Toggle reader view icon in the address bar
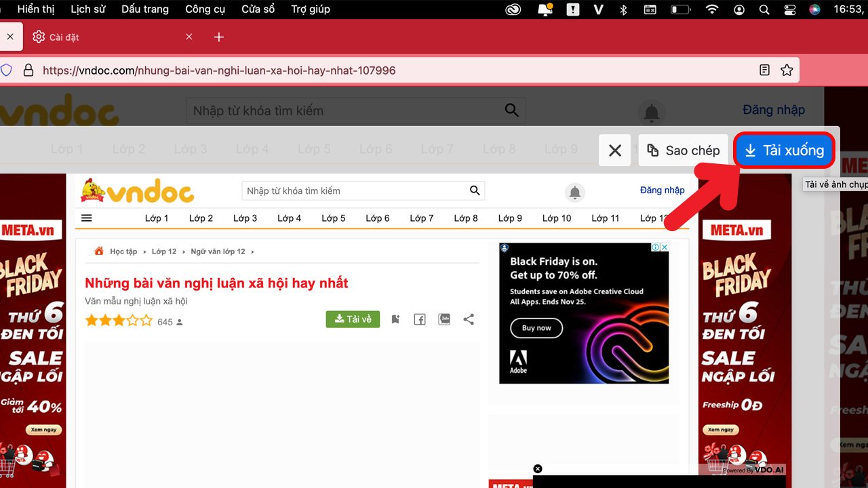Viewport: 868px width, 488px height. coord(764,70)
